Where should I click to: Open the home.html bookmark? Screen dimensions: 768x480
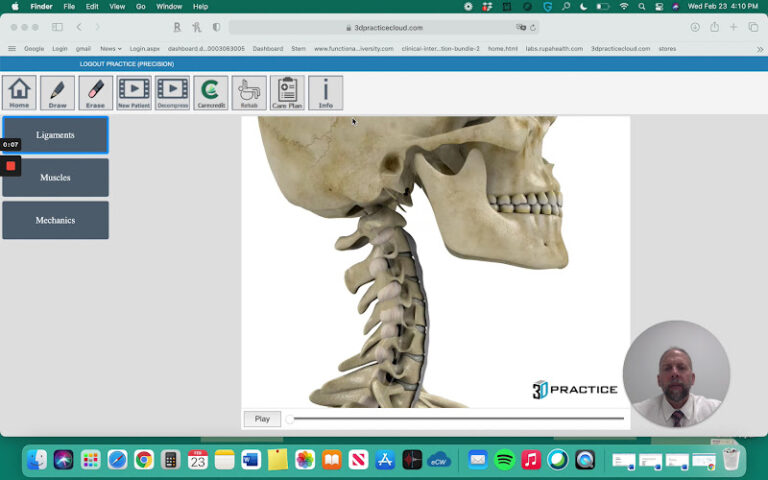coord(503,48)
